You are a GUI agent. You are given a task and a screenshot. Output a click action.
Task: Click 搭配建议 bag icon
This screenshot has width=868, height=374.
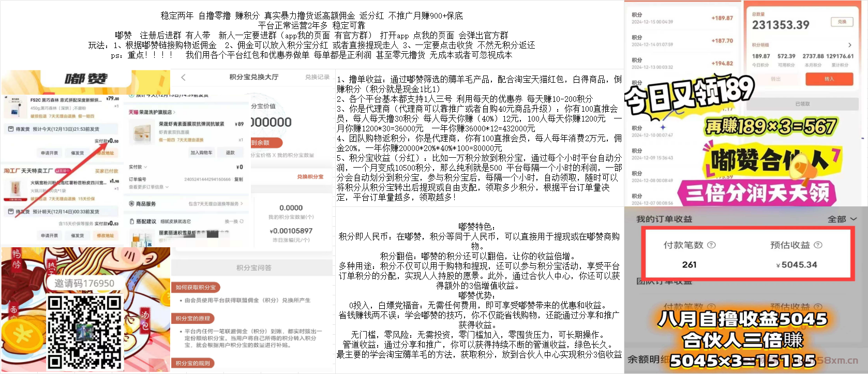[x=131, y=221]
